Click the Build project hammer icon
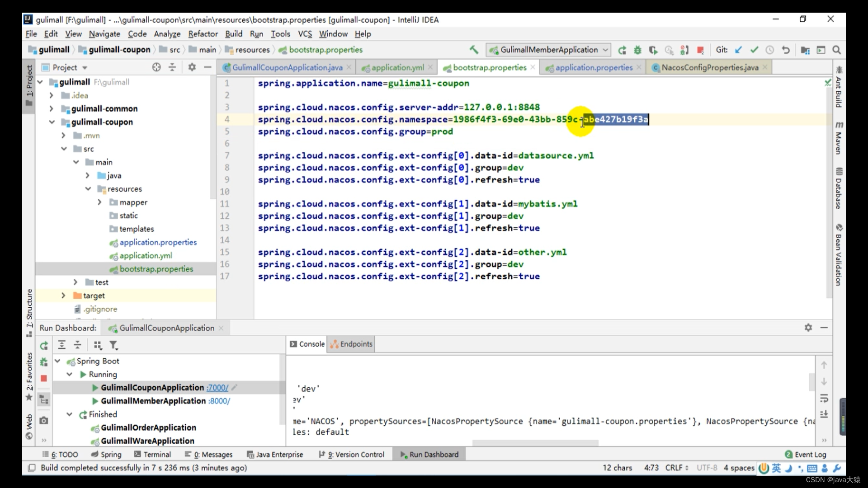The image size is (868, 488). (x=474, y=50)
